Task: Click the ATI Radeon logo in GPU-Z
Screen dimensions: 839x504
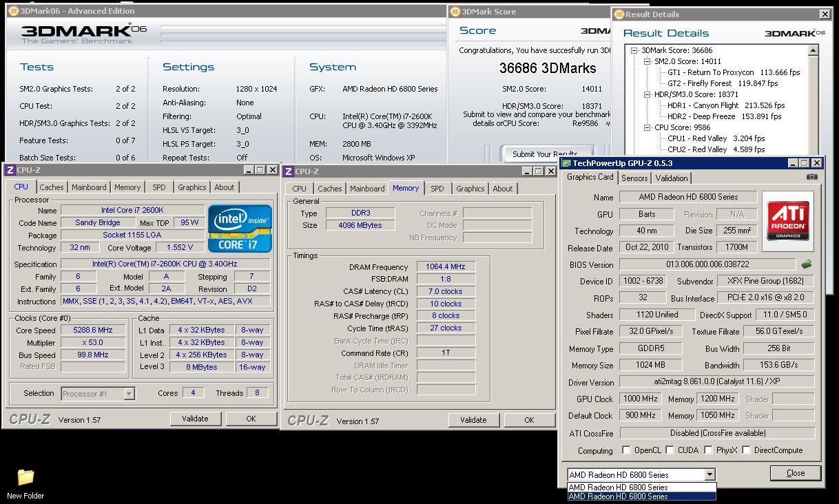Action: click(788, 221)
